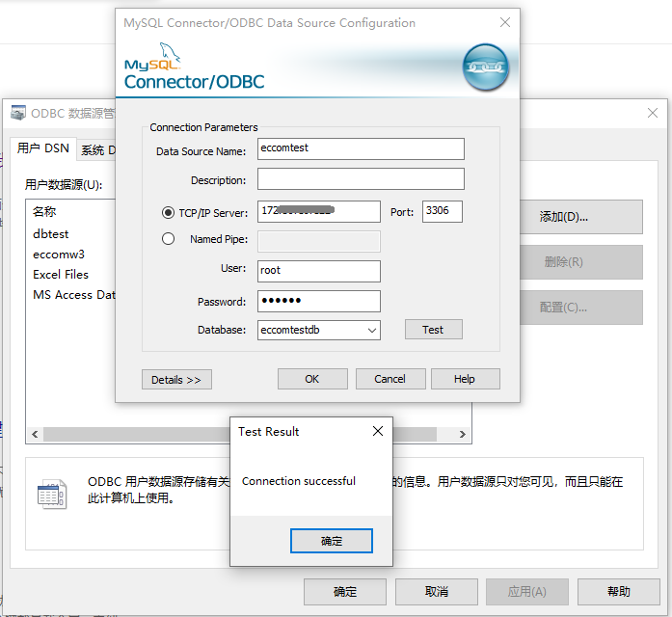
Task: Select eccomw3 in the user data sources list
Action: point(59,255)
